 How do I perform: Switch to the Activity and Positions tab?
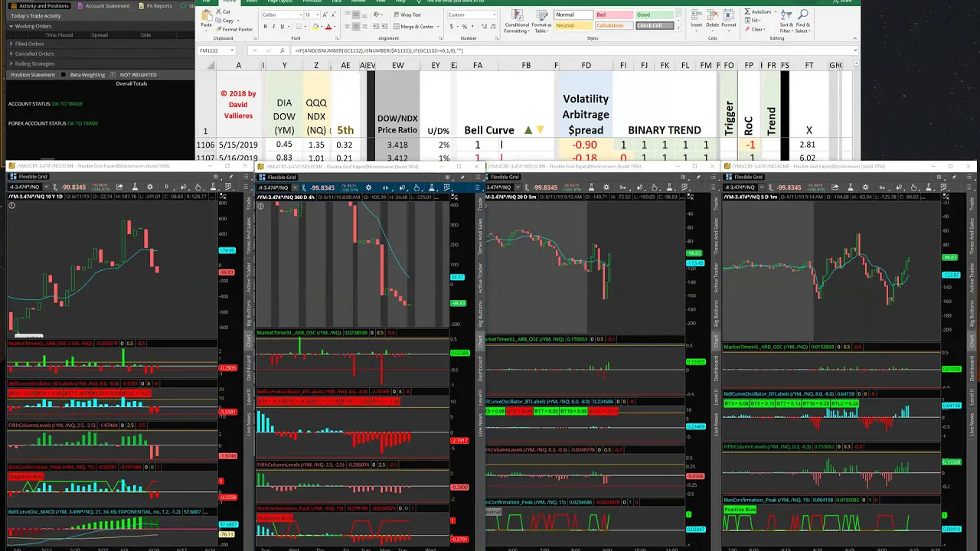pos(40,5)
